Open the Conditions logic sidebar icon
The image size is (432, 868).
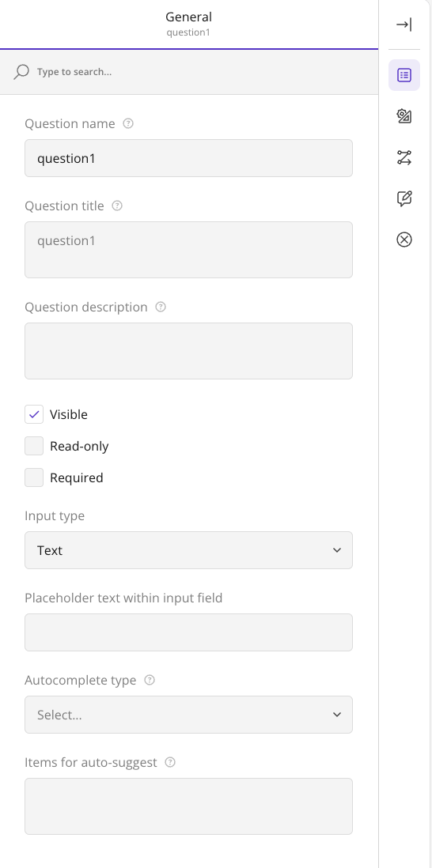[404, 157]
